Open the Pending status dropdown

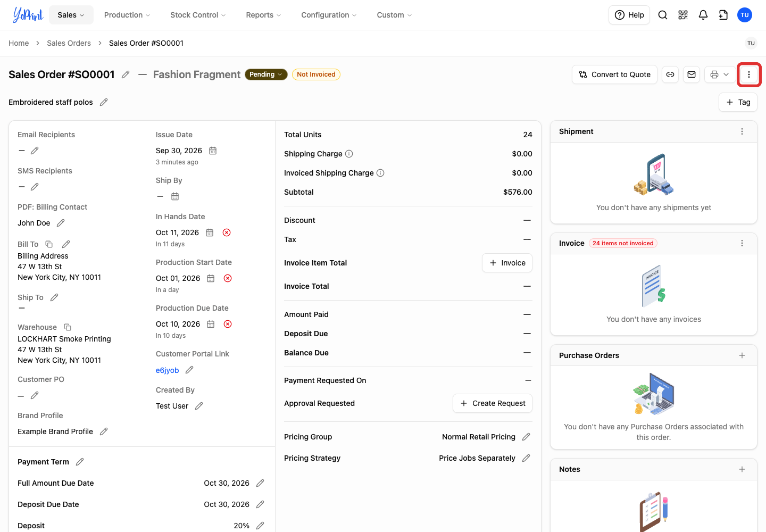(266, 74)
